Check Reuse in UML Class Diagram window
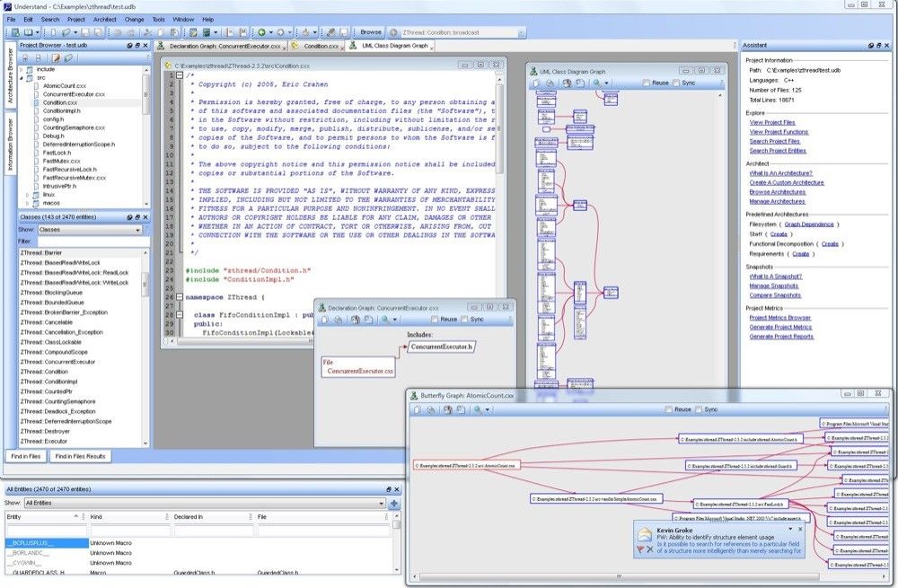Viewport: 898px width, 588px height. point(647,83)
